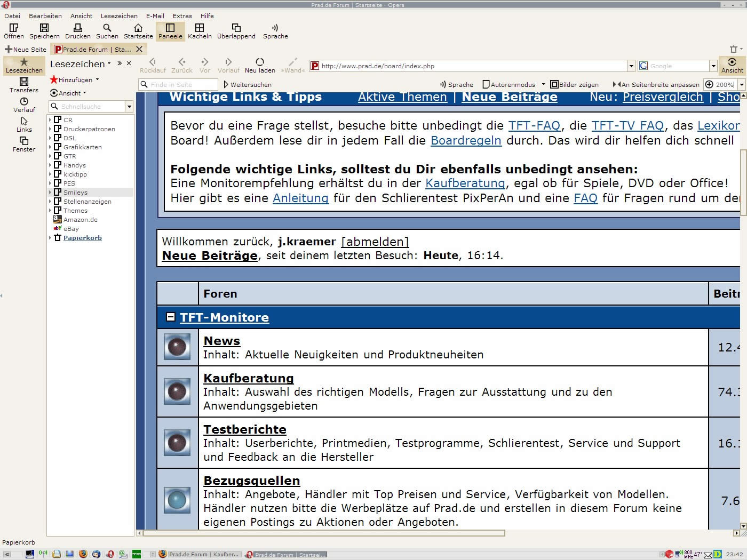The height and width of the screenshot is (560, 747).
Task: Collapse the TFT-Monitore forum category
Action: pos(170,317)
